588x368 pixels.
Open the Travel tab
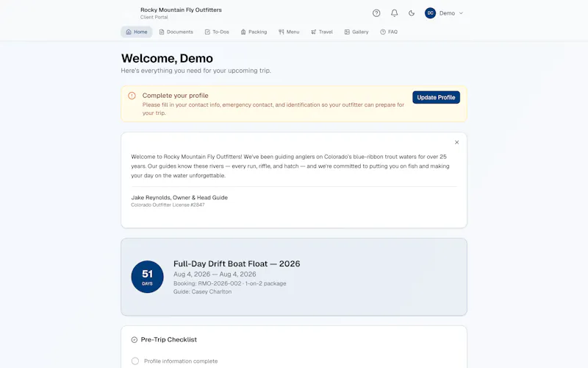322,32
